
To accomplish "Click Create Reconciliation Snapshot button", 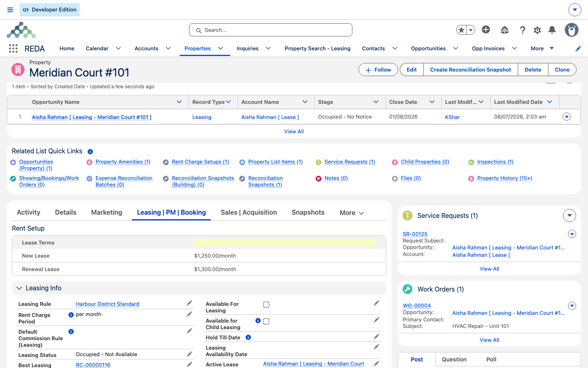I will 470,70.
